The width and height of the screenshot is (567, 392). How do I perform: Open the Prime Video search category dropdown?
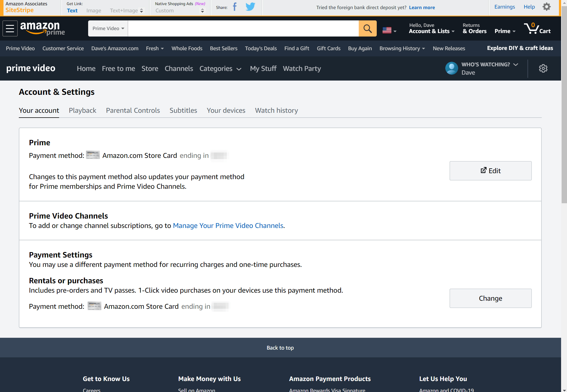(108, 28)
